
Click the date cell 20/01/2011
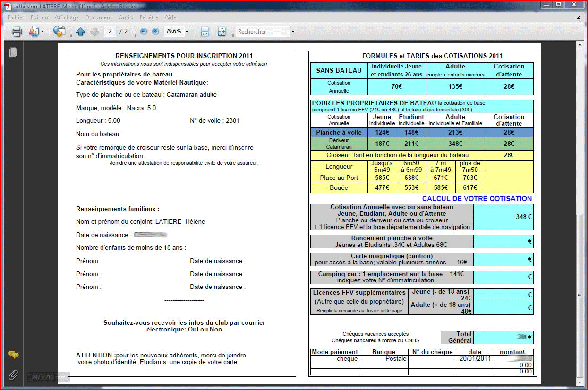click(x=475, y=358)
